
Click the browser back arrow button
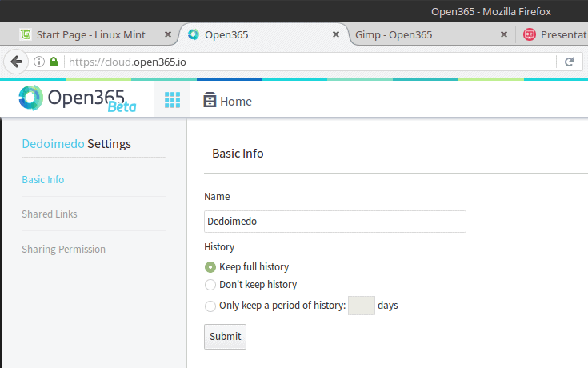[x=16, y=62]
